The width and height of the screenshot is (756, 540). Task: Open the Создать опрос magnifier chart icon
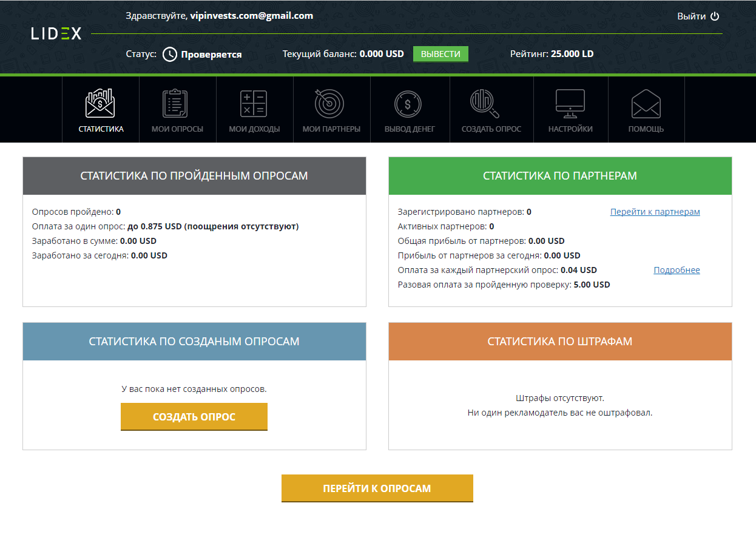tap(485, 104)
